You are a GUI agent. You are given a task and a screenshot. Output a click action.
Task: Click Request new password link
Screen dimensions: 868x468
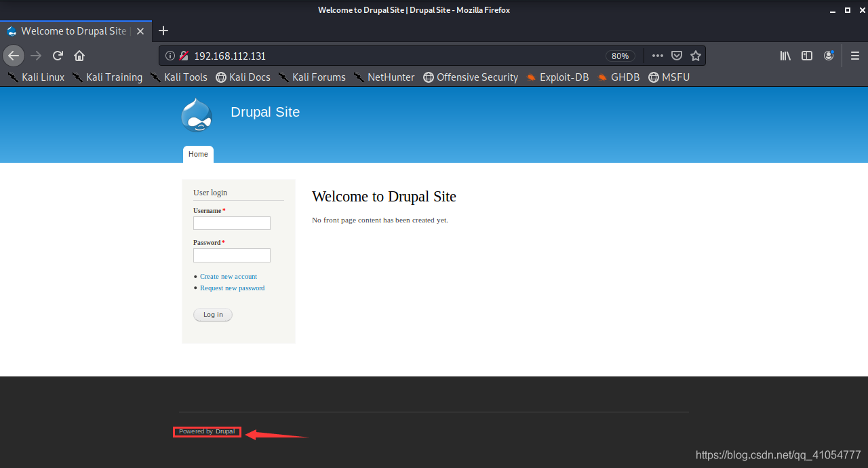[x=232, y=288]
